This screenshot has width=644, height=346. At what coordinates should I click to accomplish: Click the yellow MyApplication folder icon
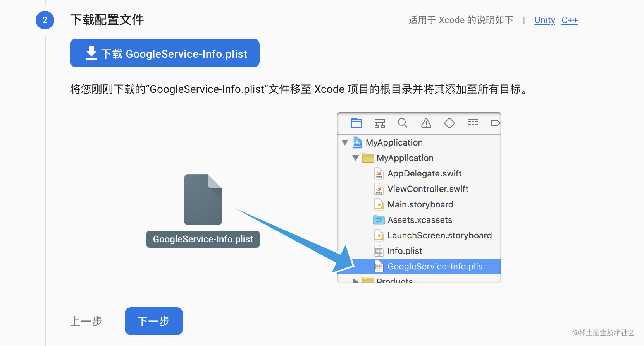[368, 158]
